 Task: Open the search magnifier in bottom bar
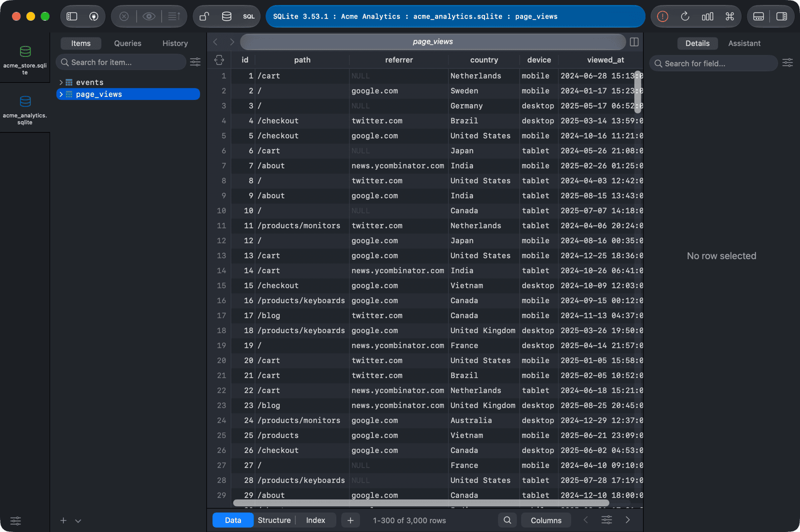coord(507,520)
